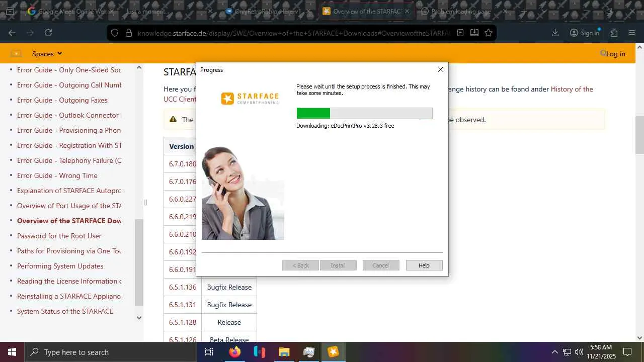Screen dimensions: 644x362
Task: Click version cell 6.5.1.131
Action: pos(183,305)
